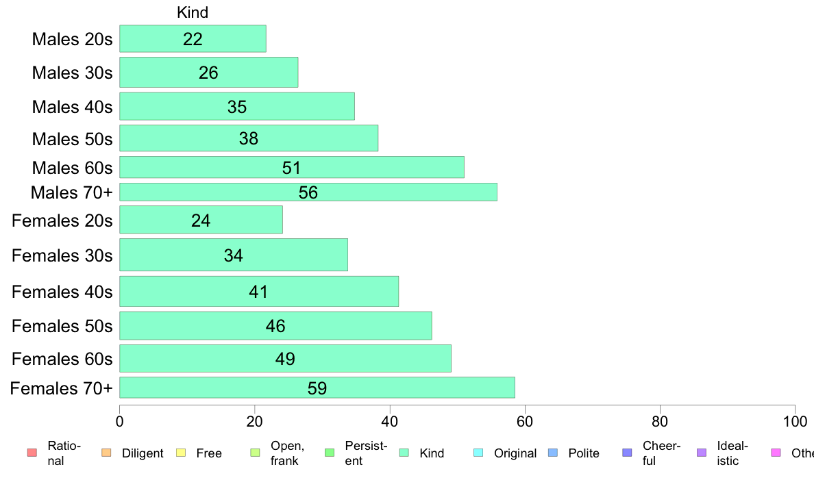Click the Males 20s bar labeled 22
The height and width of the screenshot is (504, 814).
click(x=193, y=38)
